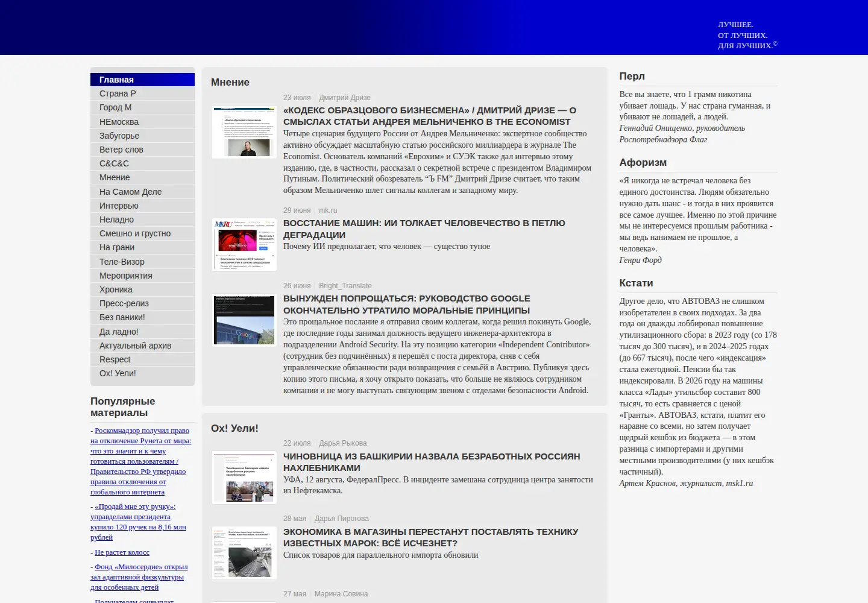
Task: Click author name Дарья Рыкова
Action: coord(343,443)
